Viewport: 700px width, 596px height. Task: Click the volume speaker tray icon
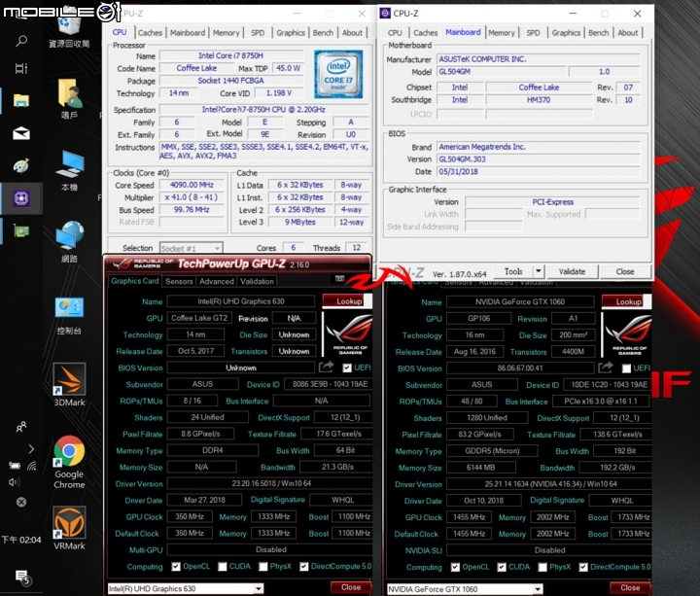click(x=15, y=482)
